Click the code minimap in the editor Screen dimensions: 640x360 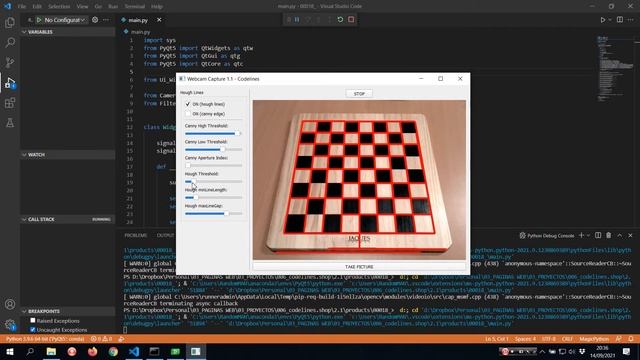click(615, 69)
